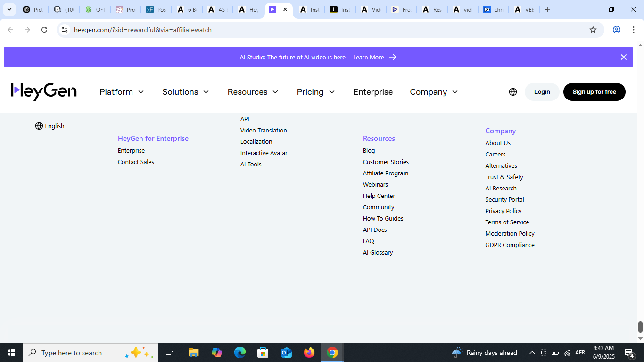This screenshot has width=644, height=362.
Task: Open Interactive Avatar link
Action: pos(264,153)
